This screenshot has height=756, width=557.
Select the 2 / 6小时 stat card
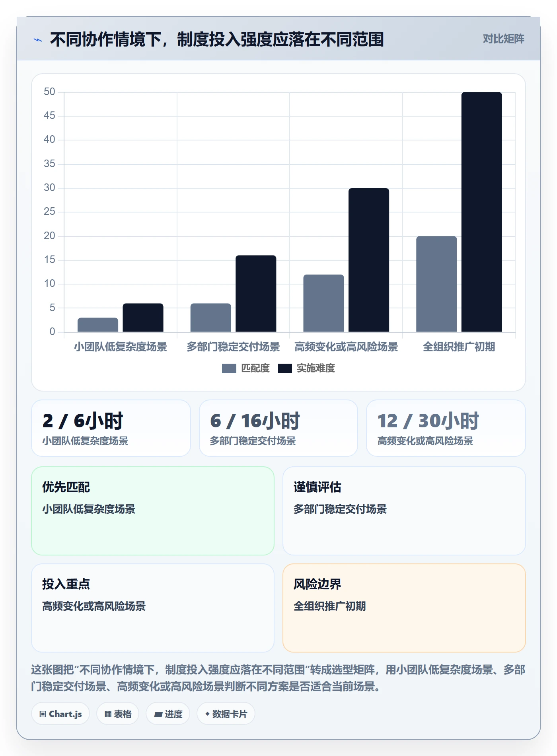click(111, 428)
